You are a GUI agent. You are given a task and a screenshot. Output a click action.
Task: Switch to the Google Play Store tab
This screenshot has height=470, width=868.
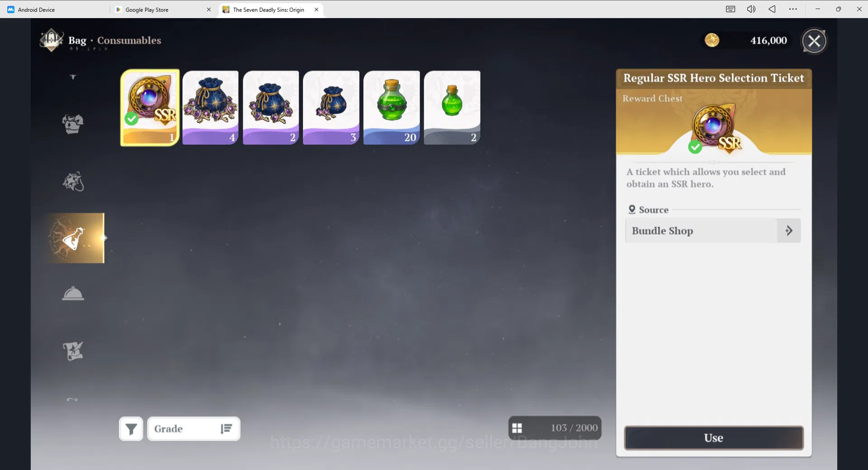pos(146,9)
